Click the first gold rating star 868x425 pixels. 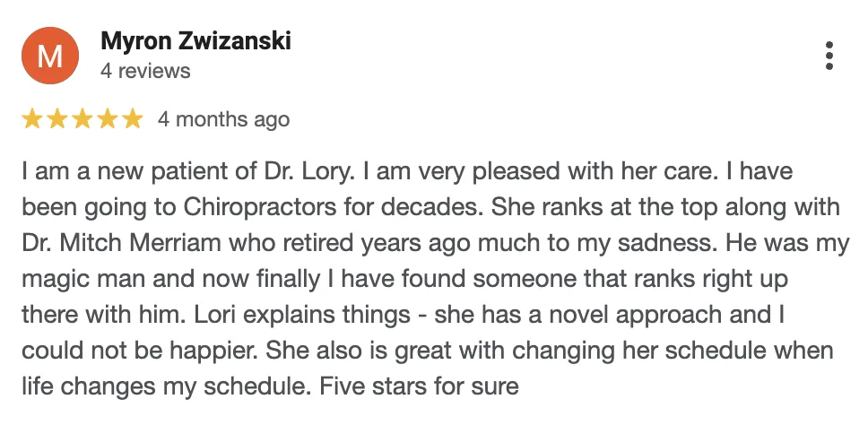click(31, 119)
